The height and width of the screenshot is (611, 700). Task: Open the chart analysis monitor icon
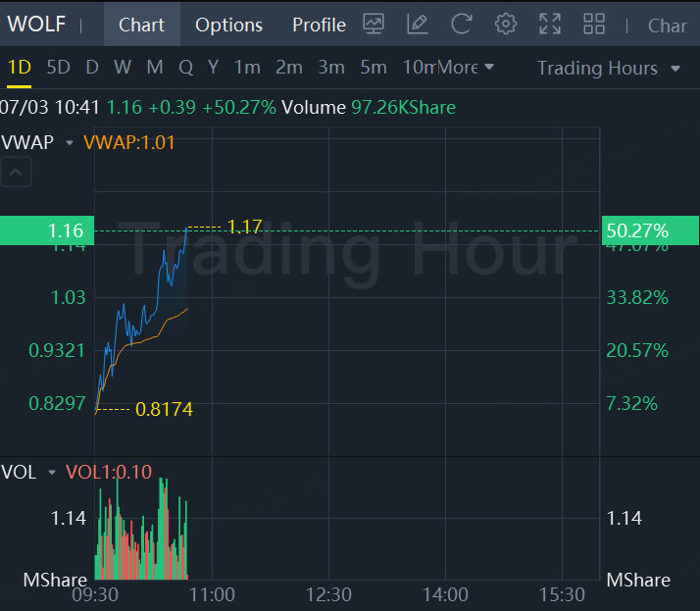pyautogui.click(x=374, y=24)
